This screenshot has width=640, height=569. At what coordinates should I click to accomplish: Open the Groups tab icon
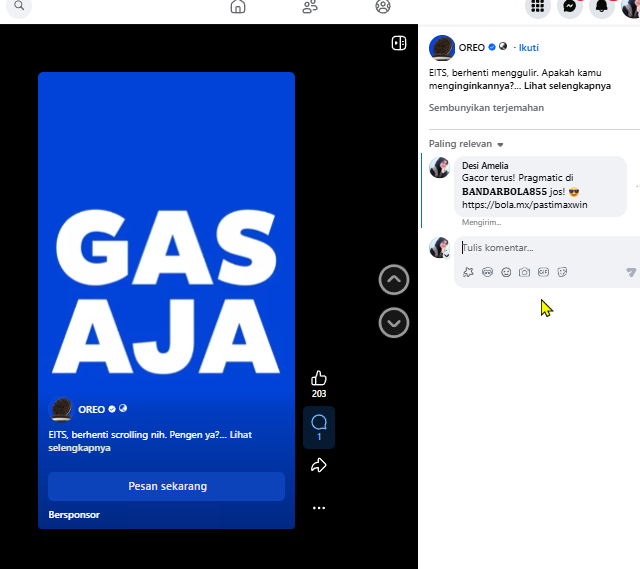tap(383, 7)
